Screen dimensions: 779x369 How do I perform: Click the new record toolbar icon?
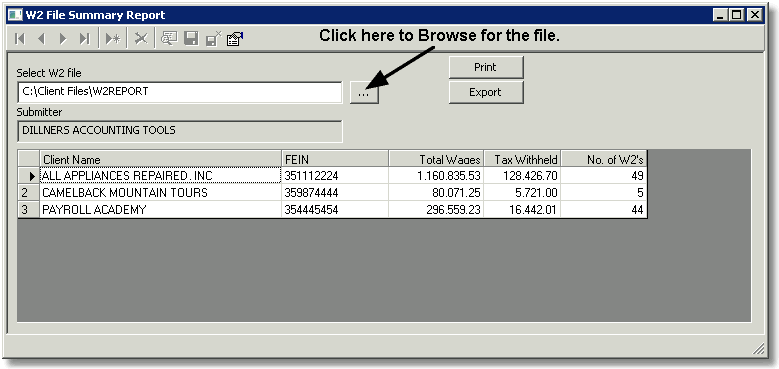tap(113, 39)
